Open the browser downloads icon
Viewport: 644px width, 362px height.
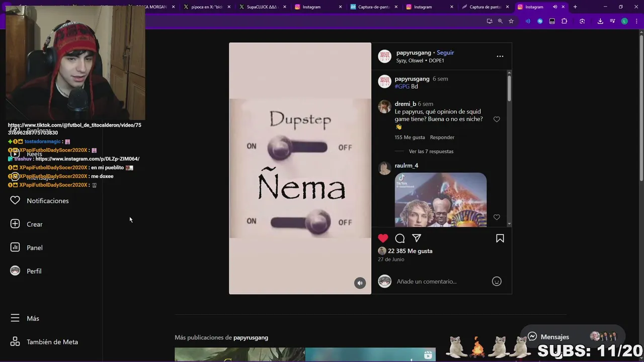[600, 21]
